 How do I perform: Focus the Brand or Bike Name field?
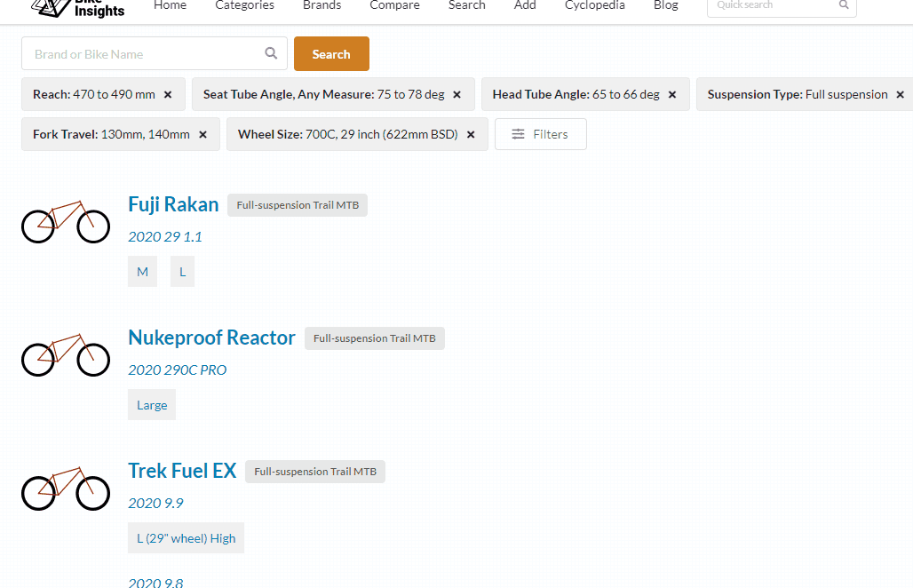[x=155, y=53]
